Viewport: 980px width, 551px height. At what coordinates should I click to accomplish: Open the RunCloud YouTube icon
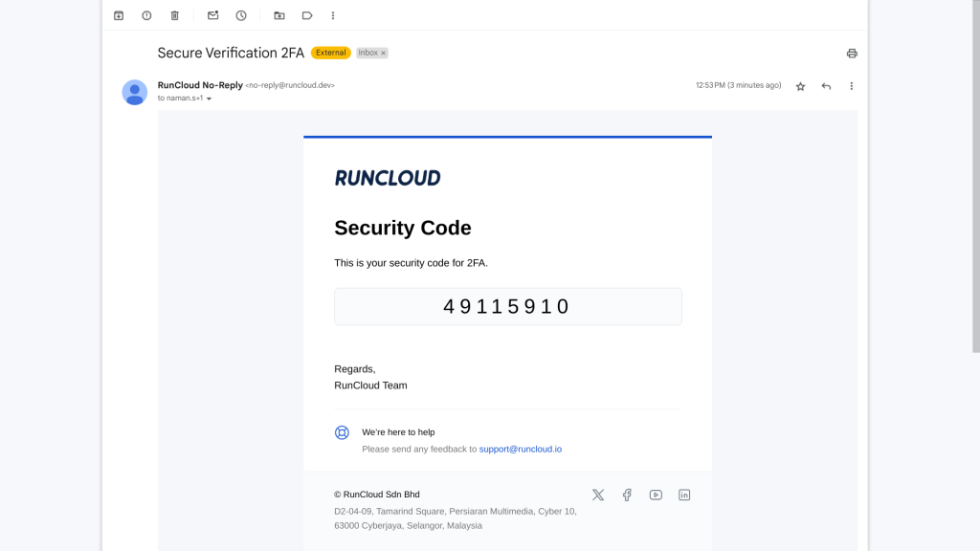pyautogui.click(x=656, y=495)
